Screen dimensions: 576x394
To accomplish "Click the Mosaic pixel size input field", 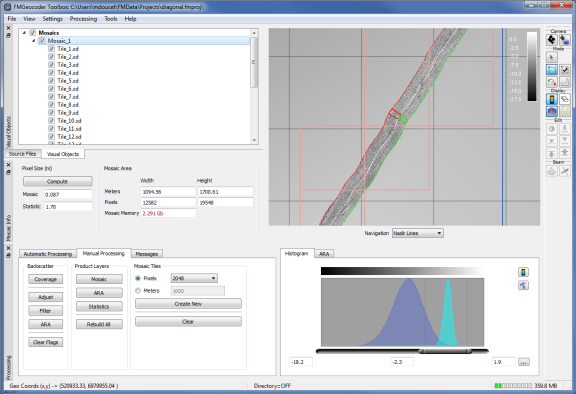I will click(x=68, y=194).
